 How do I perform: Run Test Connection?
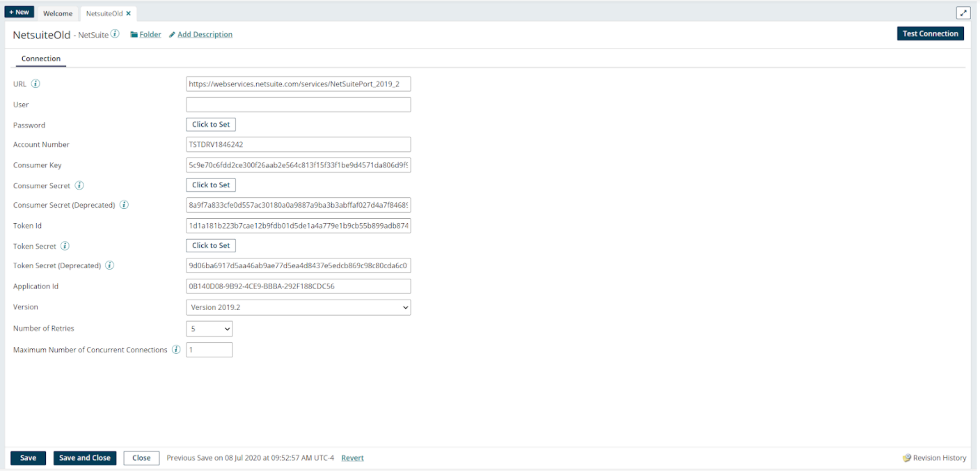930,33
